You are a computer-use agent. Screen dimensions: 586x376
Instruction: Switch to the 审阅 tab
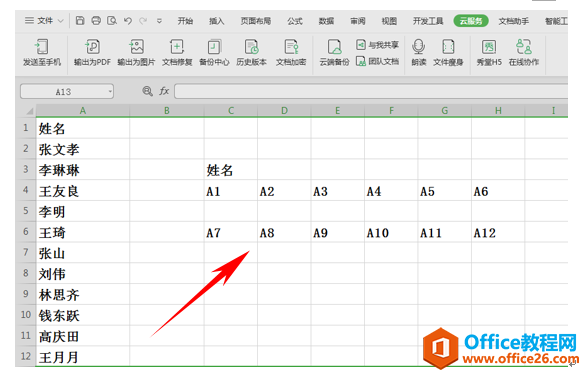[357, 21]
